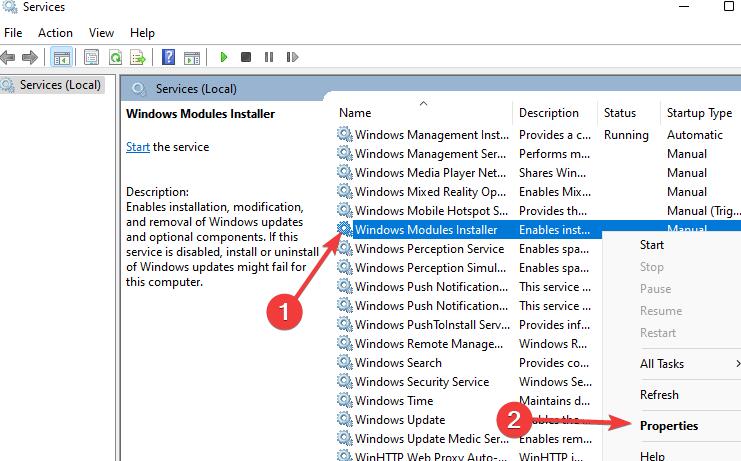Sort by the Description column header

point(549,113)
